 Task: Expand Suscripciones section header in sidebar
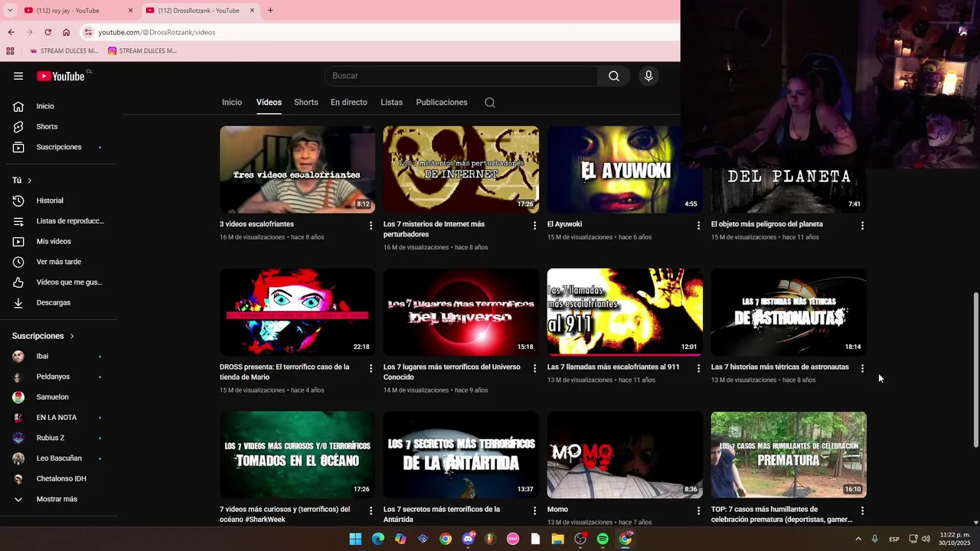click(x=44, y=336)
